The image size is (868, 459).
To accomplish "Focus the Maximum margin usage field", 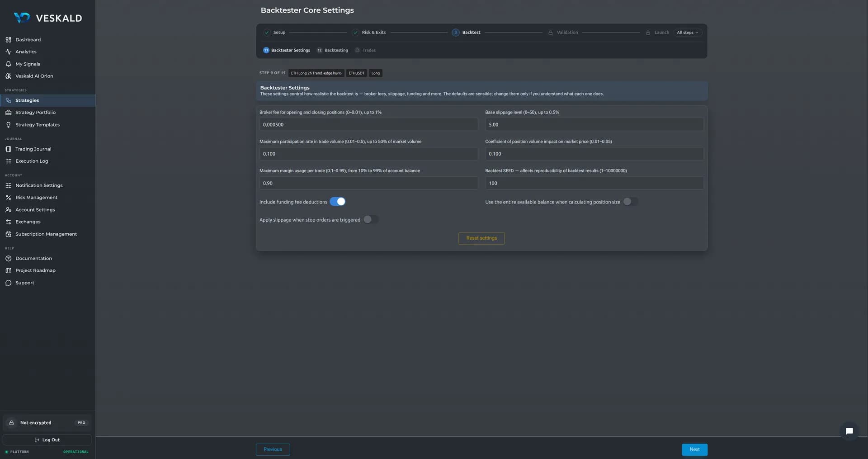I will 368,183.
